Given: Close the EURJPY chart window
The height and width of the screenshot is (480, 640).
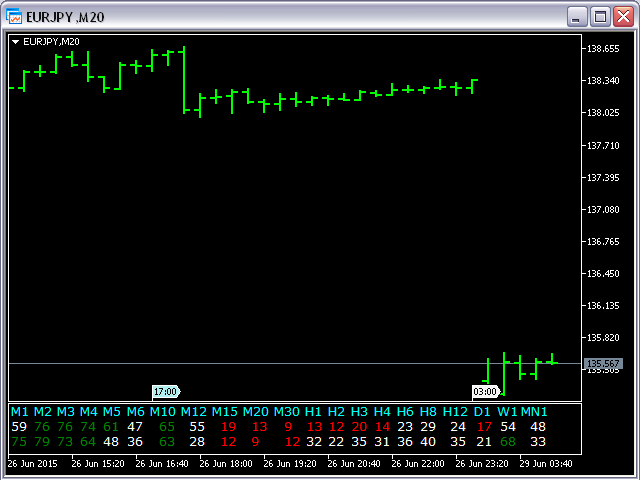Looking at the screenshot, I should tap(623, 17).
